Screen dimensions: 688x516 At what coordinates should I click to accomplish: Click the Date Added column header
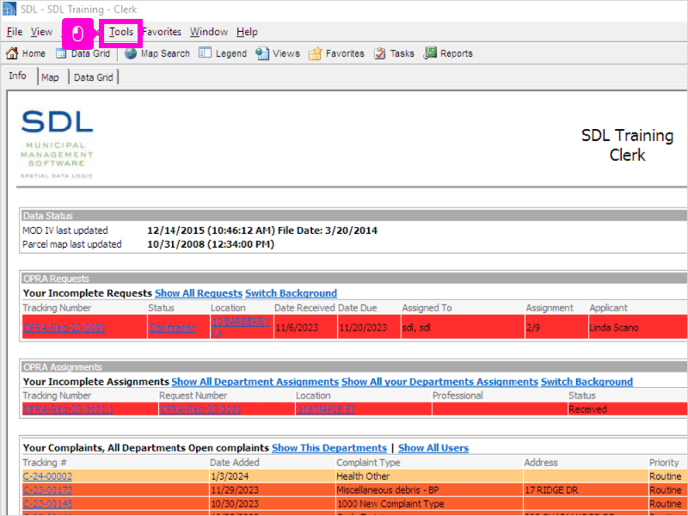pyautogui.click(x=234, y=462)
